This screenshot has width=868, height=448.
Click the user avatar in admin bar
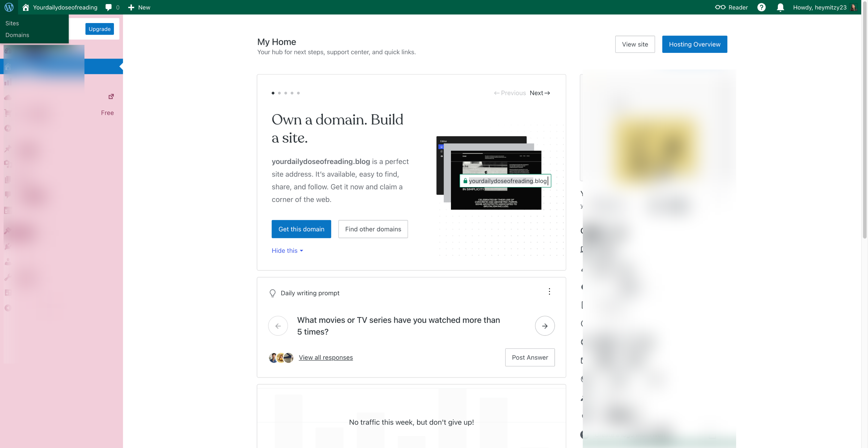tap(854, 7)
